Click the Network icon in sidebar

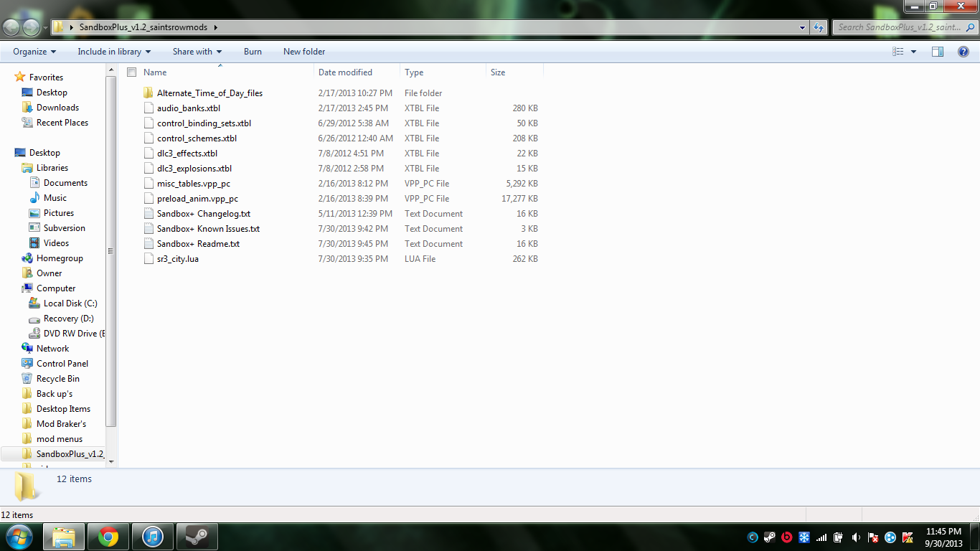(x=27, y=349)
